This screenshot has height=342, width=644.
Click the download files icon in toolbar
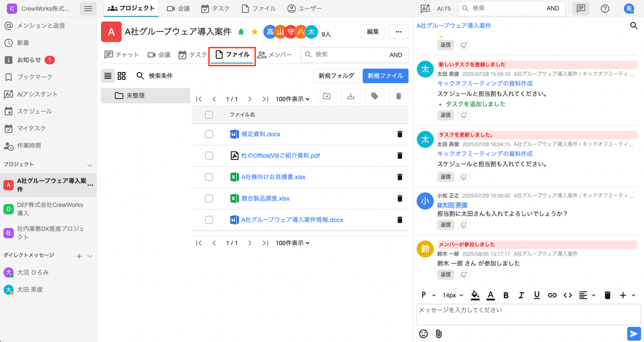click(x=350, y=96)
